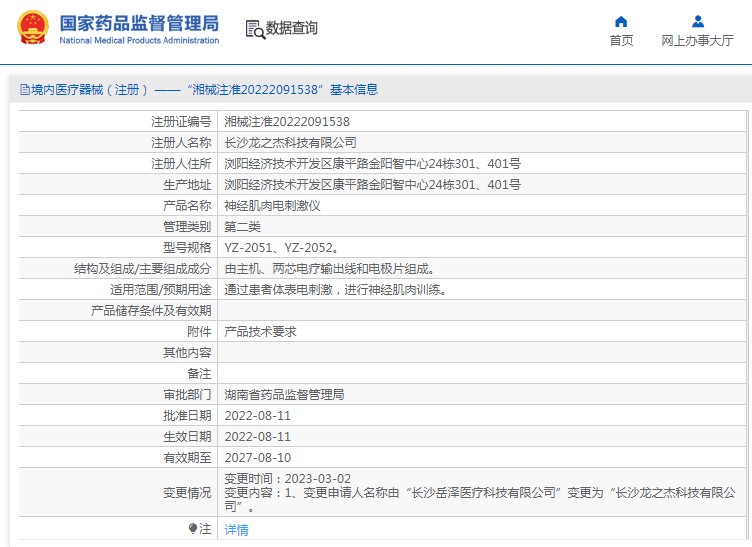Click the 首页 label

point(621,41)
